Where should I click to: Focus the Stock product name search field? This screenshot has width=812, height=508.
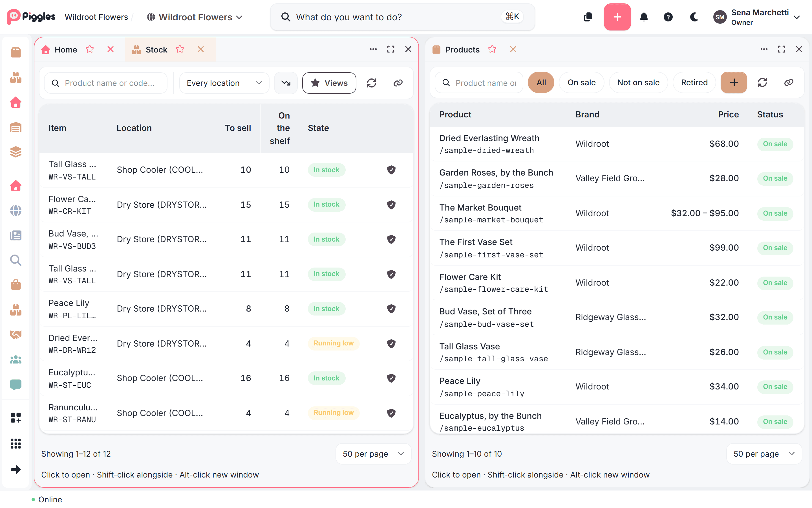pos(106,83)
